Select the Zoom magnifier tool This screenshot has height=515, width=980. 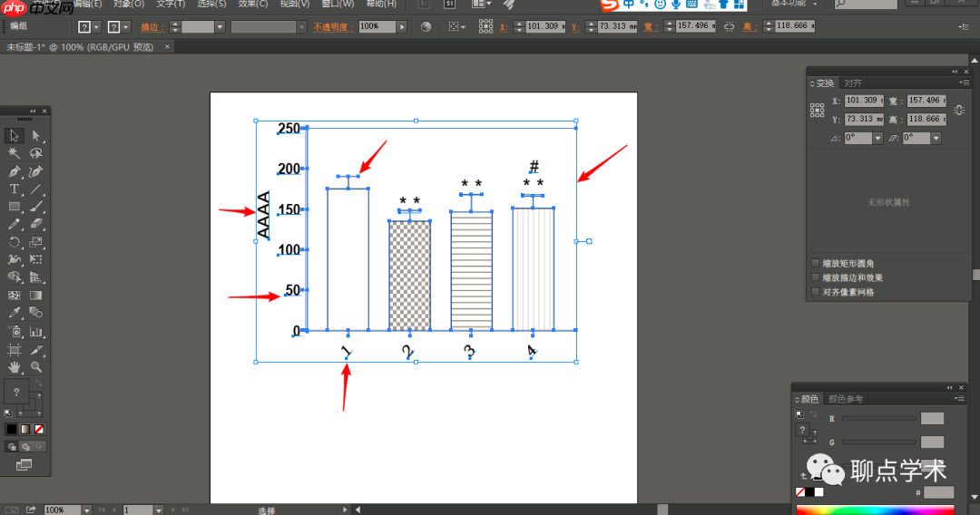(x=36, y=367)
